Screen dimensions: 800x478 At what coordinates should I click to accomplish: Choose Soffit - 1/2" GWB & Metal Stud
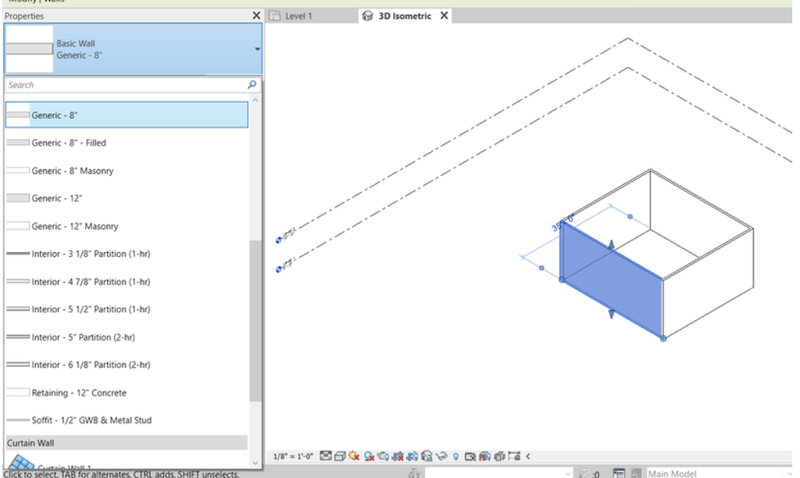127,420
